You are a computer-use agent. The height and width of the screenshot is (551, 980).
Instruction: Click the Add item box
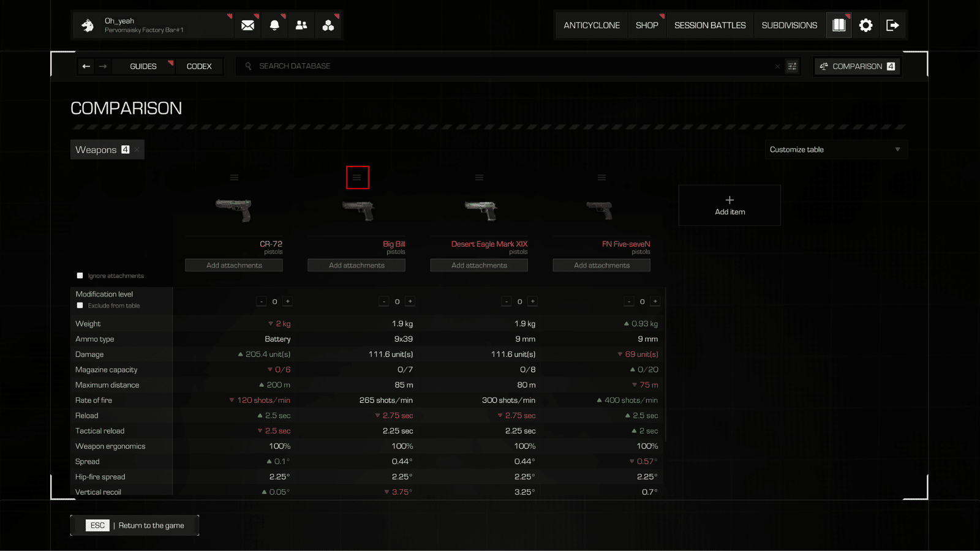(729, 206)
